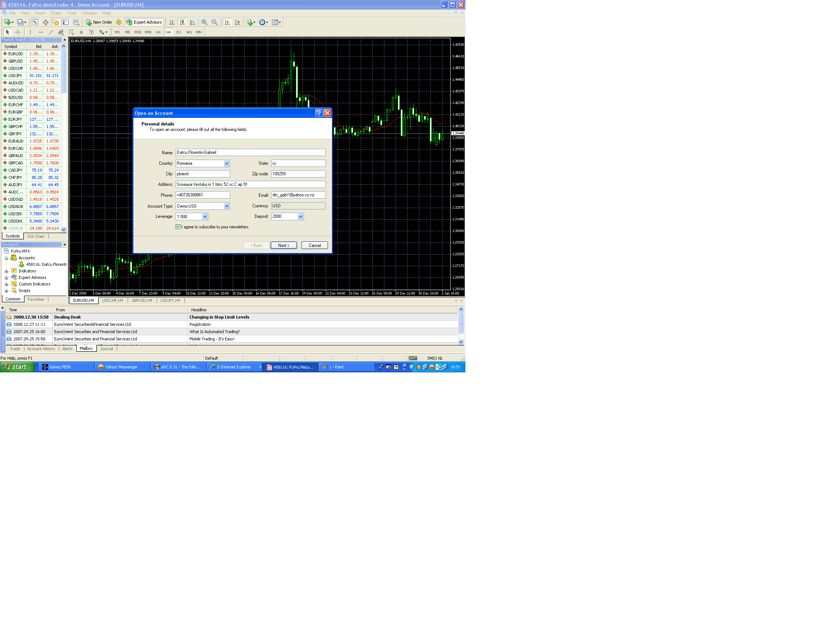
Task: Open Yahoo! Messenger from the taskbar
Action: tap(121, 367)
